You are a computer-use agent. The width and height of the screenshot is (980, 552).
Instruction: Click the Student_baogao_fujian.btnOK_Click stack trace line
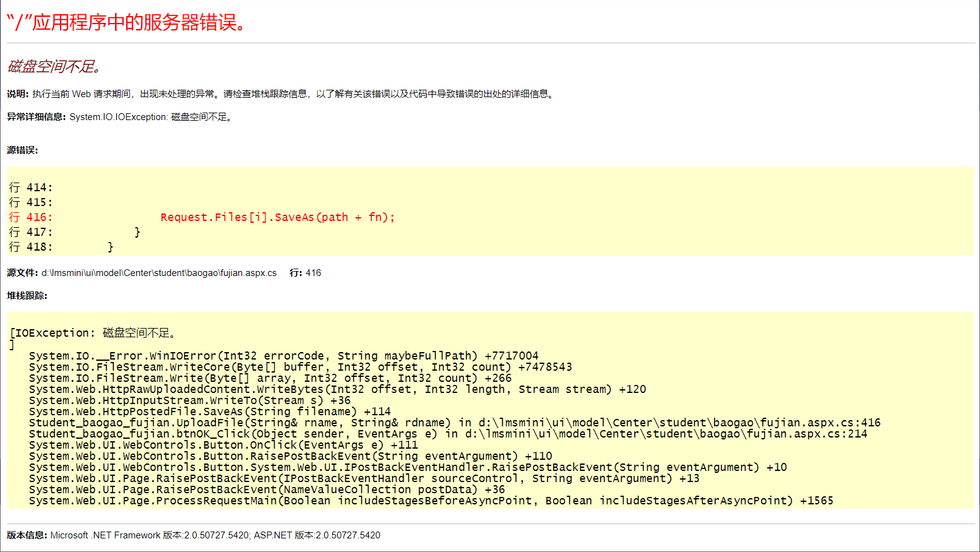[x=448, y=434]
